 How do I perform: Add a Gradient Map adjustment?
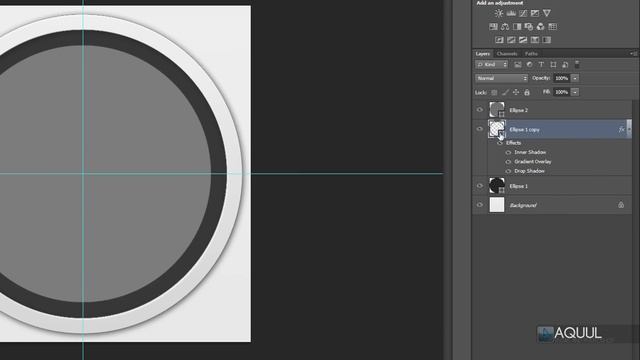547,40
